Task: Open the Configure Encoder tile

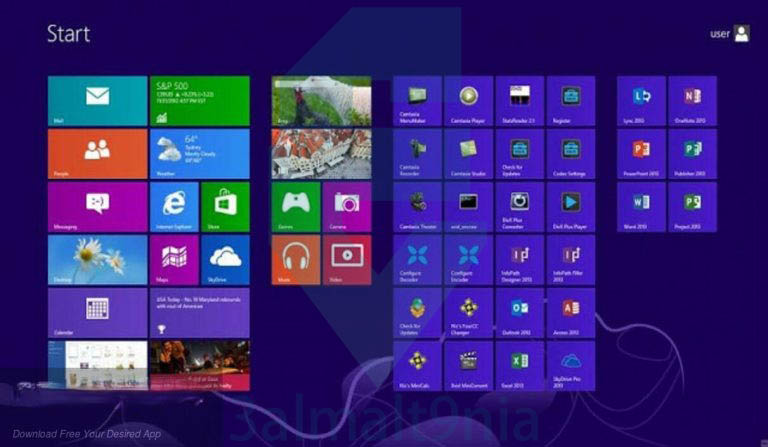Action: 469,260
